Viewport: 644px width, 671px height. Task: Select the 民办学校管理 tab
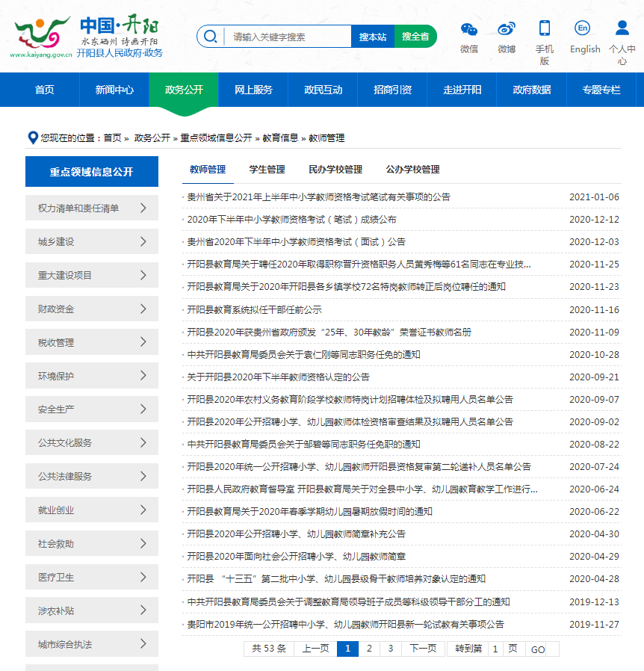point(335,170)
